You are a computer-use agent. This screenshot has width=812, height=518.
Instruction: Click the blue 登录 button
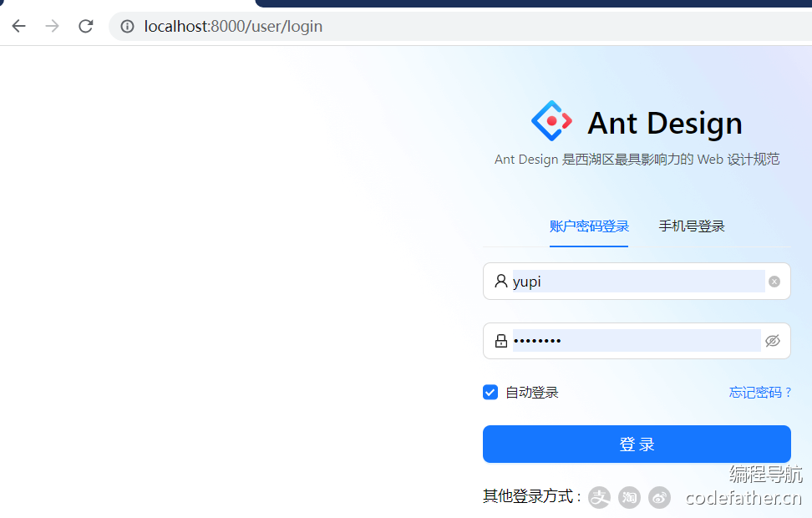[x=637, y=444]
